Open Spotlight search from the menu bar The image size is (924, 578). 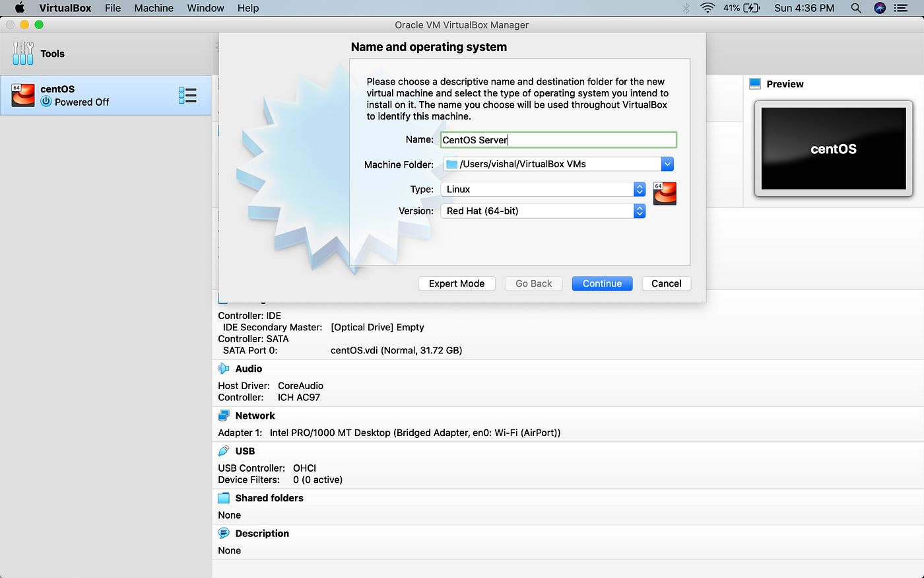(856, 8)
